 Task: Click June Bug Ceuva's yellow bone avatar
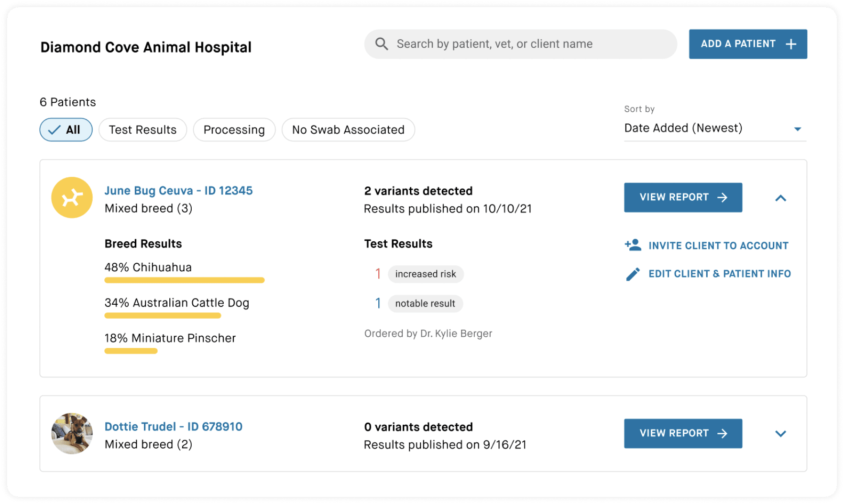point(72,198)
